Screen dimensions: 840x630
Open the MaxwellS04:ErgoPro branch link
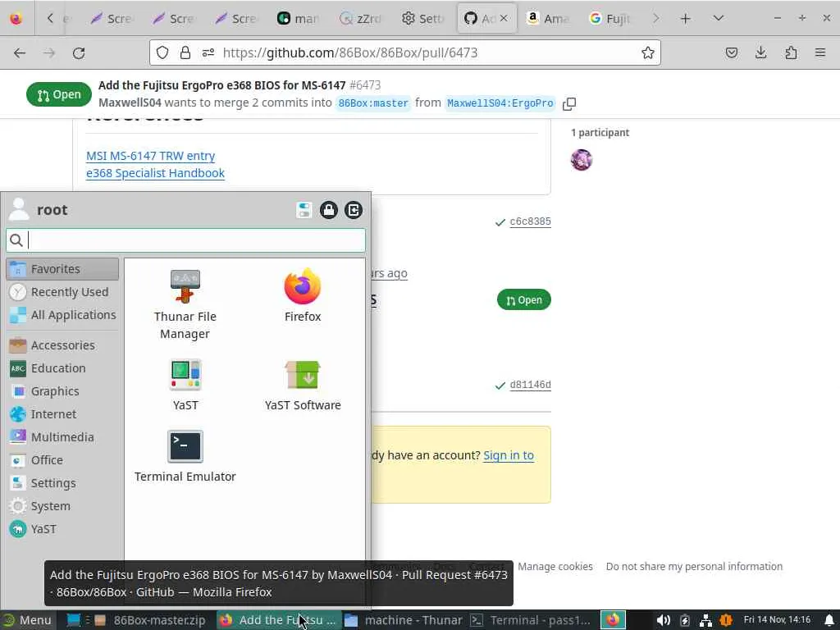tap(500, 103)
